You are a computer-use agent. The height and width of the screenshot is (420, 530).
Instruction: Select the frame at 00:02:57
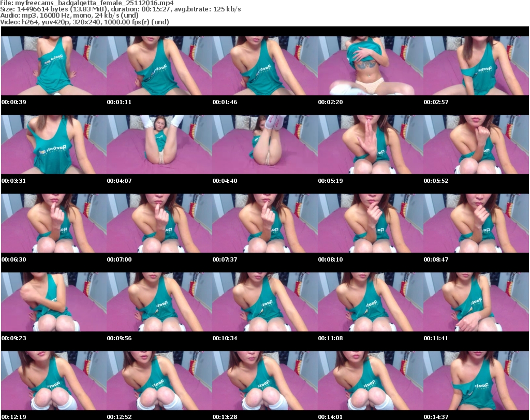476,66
